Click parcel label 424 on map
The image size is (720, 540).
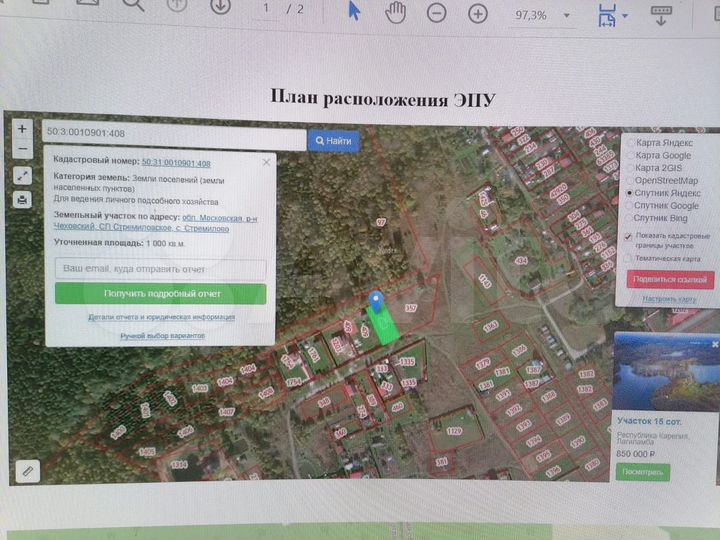click(521, 261)
